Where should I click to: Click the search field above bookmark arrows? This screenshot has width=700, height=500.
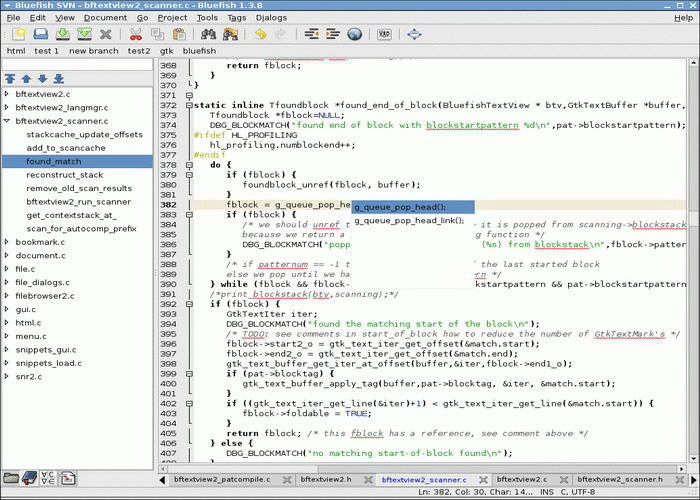[x=77, y=64]
